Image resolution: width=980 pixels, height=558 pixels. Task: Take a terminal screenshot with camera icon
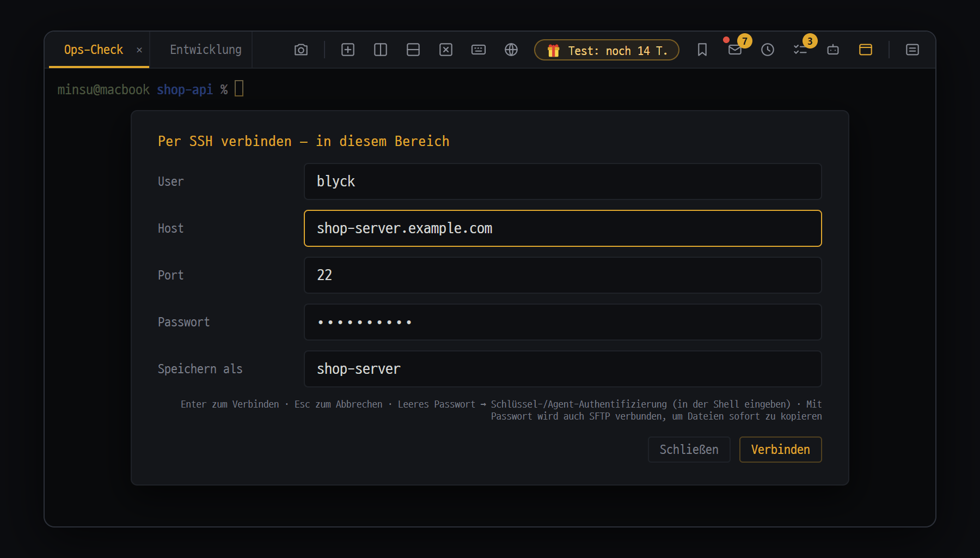point(301,50)
